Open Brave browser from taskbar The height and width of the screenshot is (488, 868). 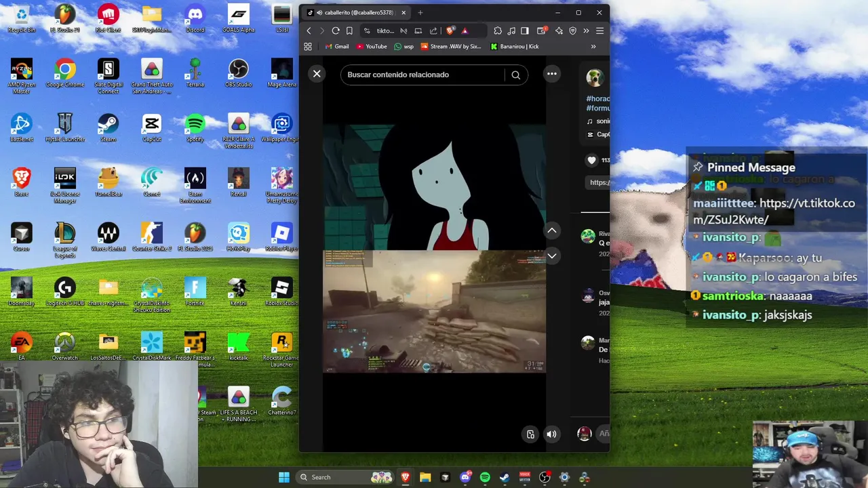pos(406,477)
